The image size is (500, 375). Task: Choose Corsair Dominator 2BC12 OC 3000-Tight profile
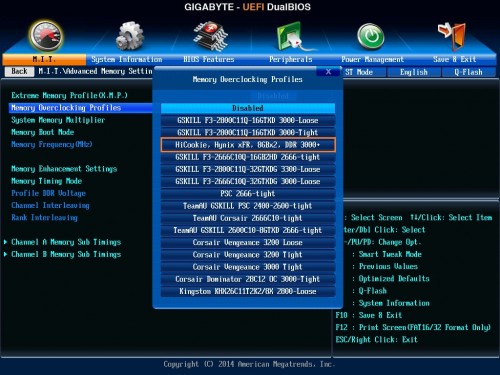click(248, 279)
